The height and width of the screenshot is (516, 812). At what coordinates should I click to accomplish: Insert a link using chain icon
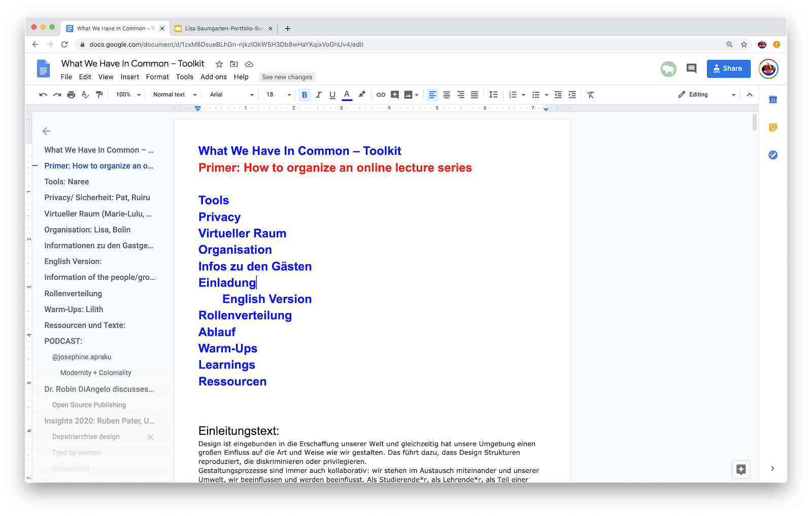pos(381,95)
